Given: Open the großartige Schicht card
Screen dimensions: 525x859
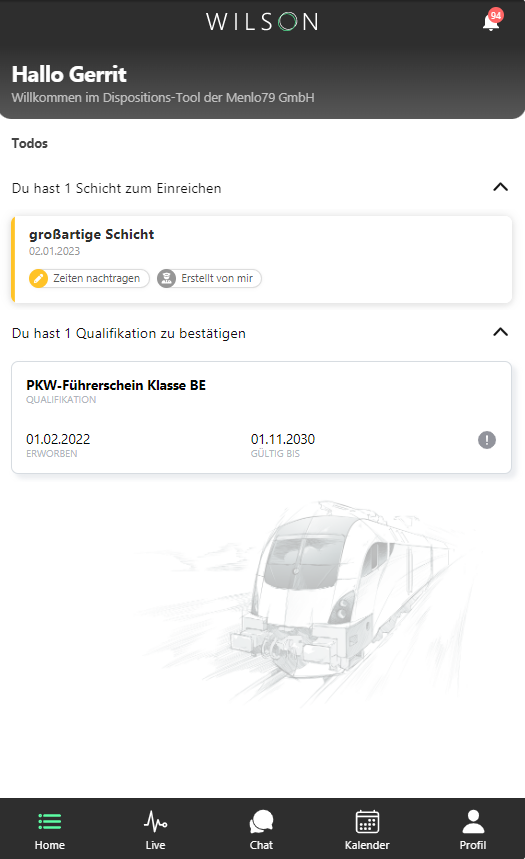Looking at the screenshot, I should coord(262,259).
